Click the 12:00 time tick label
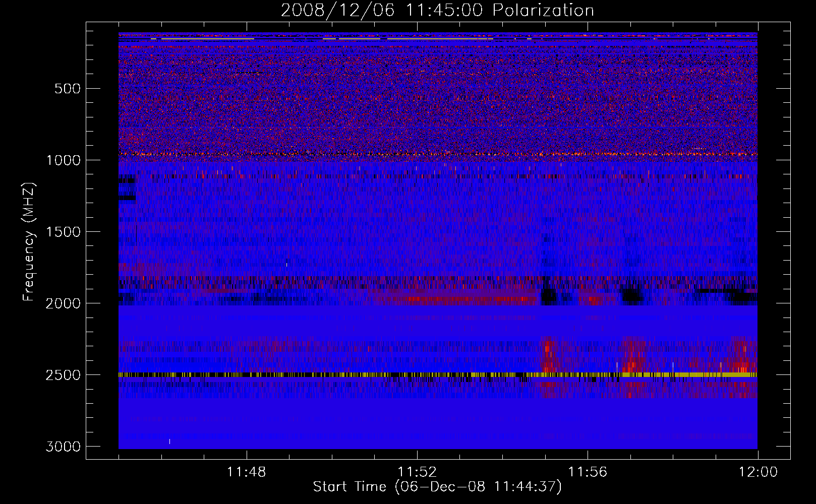Viewport: 816px width, 504px height. coord(758,472)
